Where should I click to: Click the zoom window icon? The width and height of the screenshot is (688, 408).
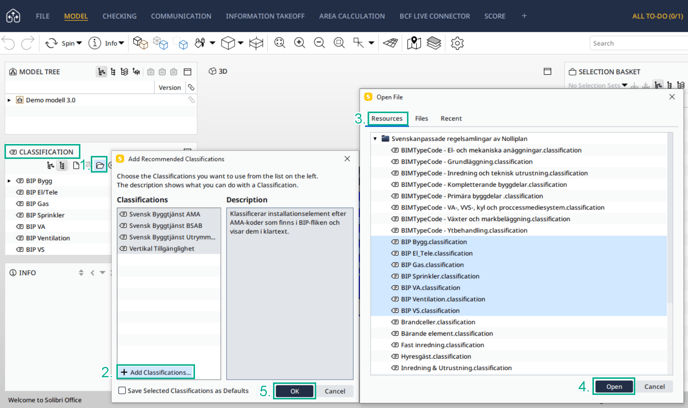[339, 43]
